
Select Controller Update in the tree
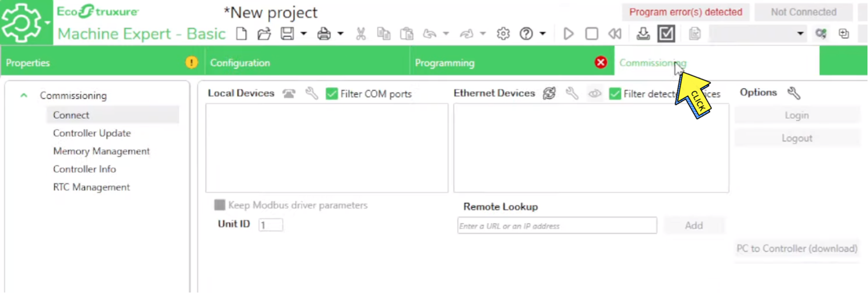[x=92, y=133]
